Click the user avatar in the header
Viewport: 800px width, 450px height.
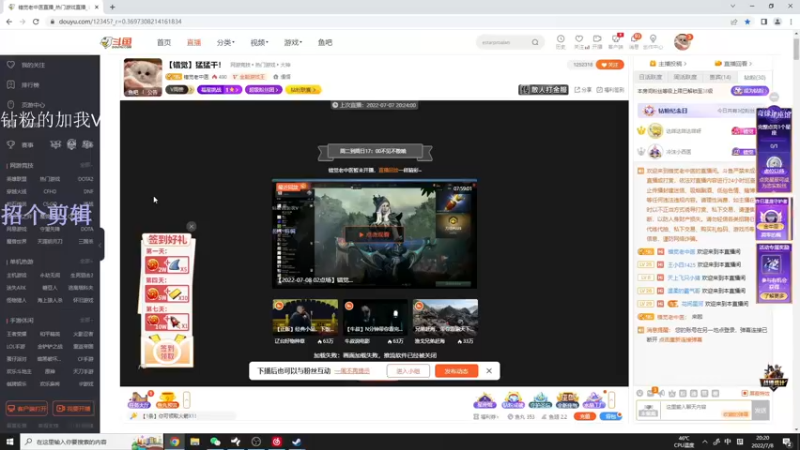click(682, 42)
